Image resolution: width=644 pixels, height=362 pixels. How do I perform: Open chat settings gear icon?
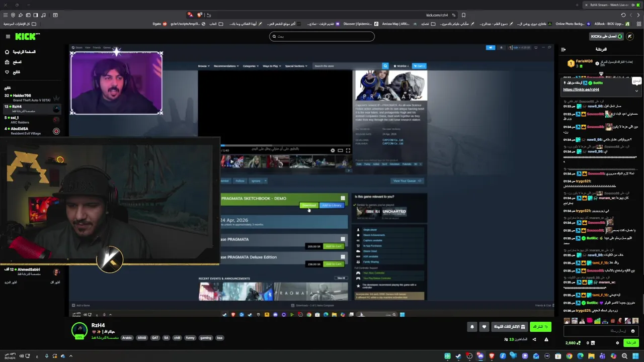617,343
